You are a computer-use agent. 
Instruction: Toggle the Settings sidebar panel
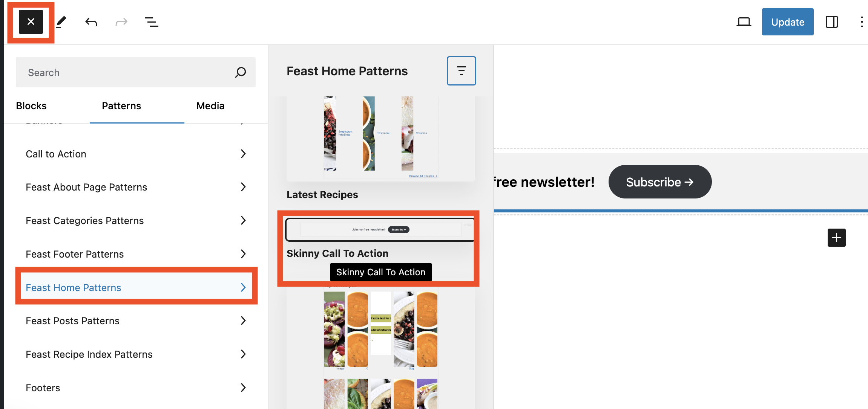(831, 22)
